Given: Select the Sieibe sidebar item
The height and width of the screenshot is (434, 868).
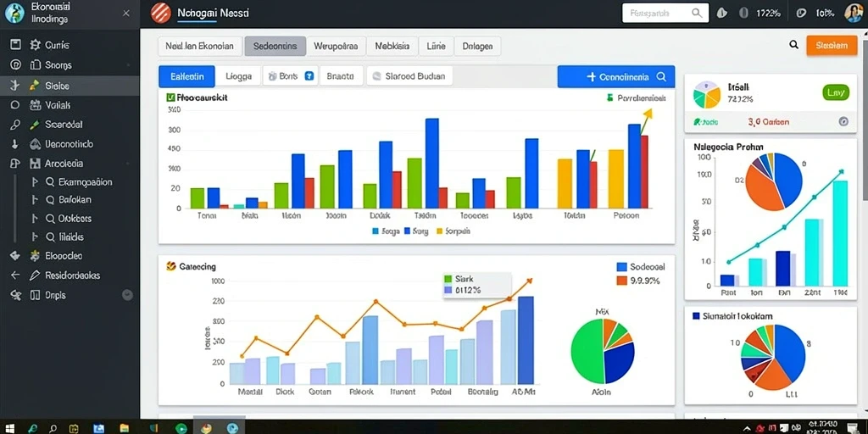Looking at the screenshot, I should pos(70,86).
